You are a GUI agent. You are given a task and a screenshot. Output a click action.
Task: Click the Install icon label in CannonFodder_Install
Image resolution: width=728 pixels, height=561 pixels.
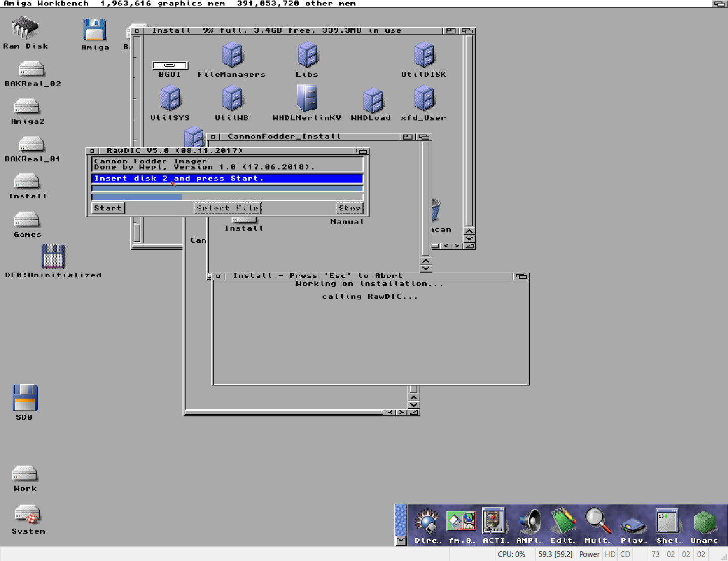pos(244,228)
